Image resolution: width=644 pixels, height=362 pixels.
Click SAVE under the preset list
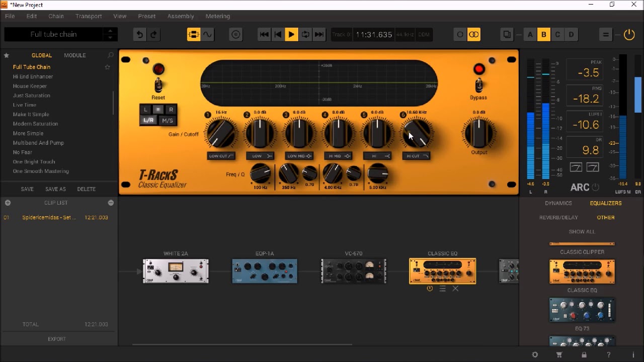27,189
